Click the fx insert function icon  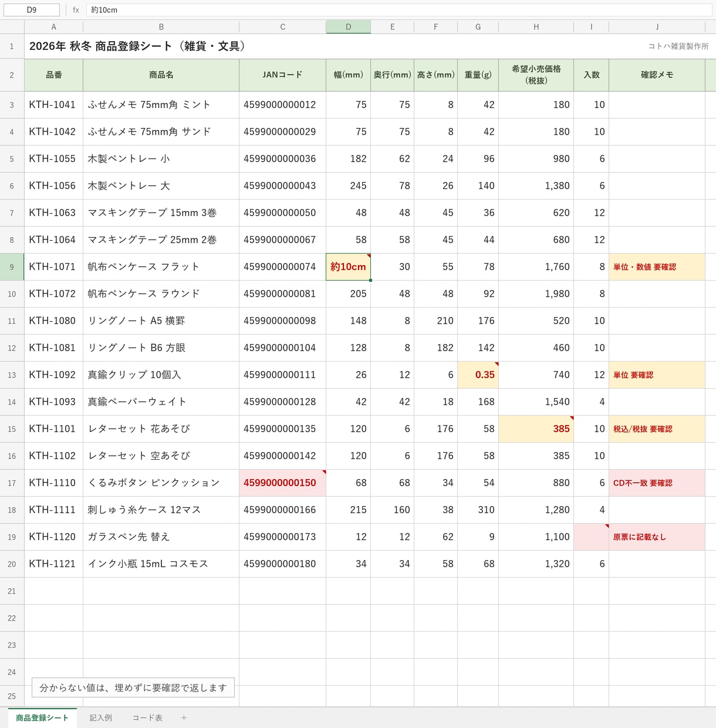76,10
